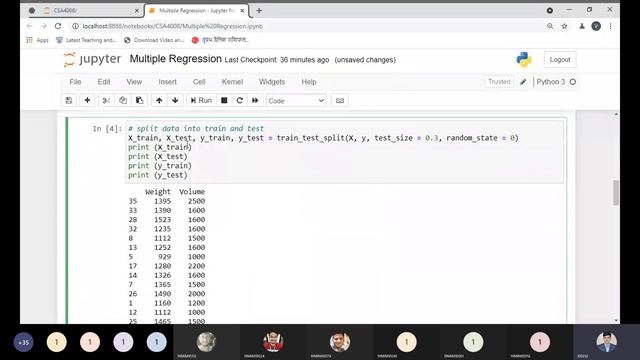
Task: Open the Chrome three-dot menu
Action: coord(611,26)
